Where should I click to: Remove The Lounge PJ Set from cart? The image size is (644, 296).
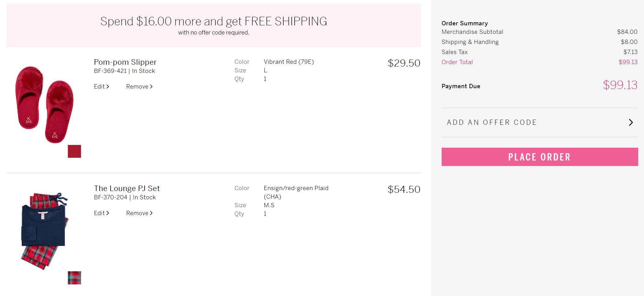tap(139, 213)
